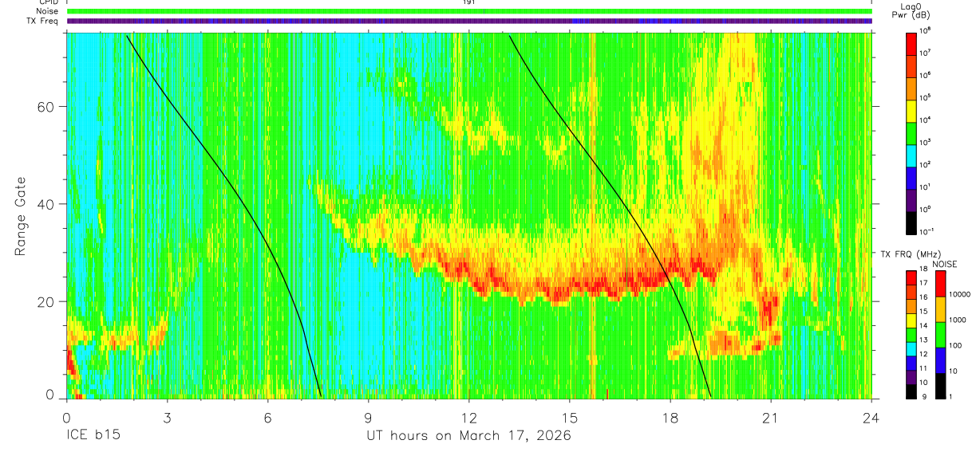The image size is (980, 452).
Task: Click the green Noise strip above the plot
Action: coord(469,11)
